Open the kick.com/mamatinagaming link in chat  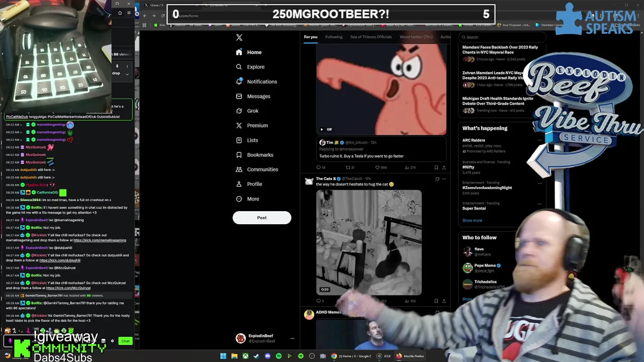pyautogui.click(x=100, y=240)
